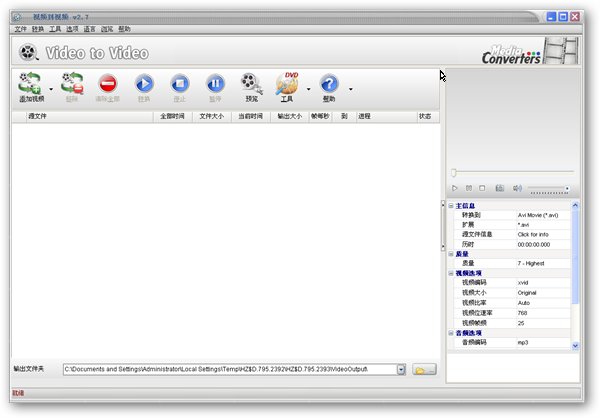Image resolution: width=600 pixels, height=418 pixels.
Task: Open the arrow beside 添加视频
Action: (51, 89)
